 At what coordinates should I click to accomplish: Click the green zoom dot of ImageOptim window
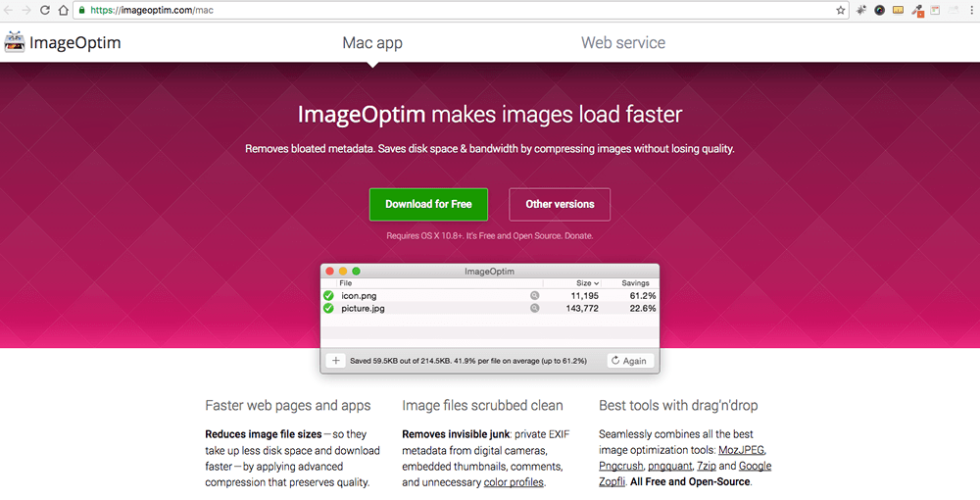(357, 272)
